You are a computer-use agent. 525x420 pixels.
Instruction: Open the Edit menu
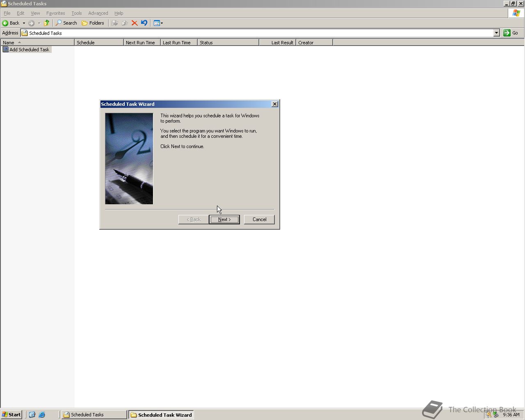point(21,13)
